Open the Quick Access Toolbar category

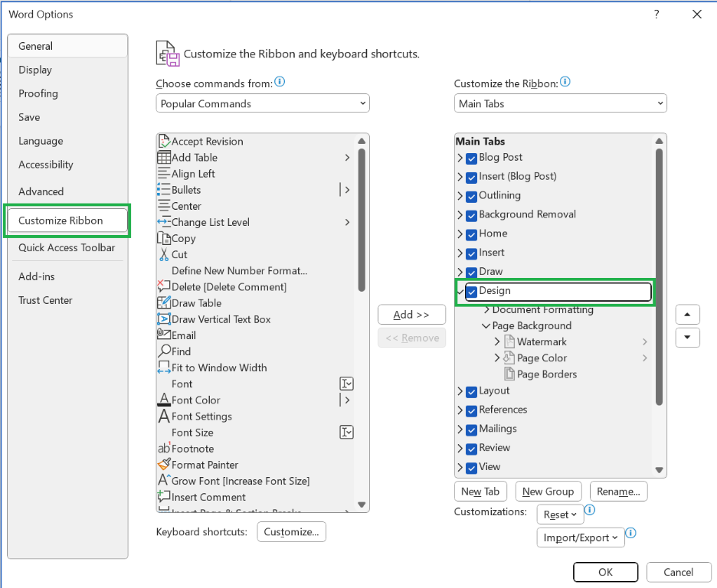coord(67,247)
